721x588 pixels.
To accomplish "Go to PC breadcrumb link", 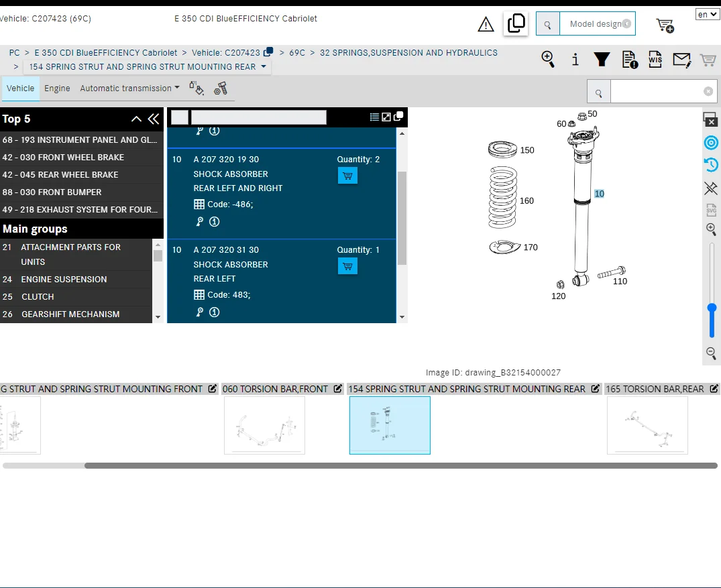I will click(x=14, y=53).
